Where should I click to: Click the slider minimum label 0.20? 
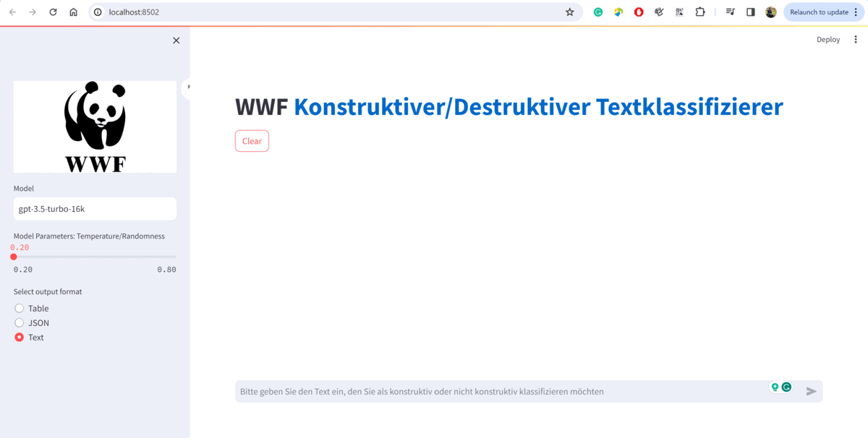tap(23, 270)
